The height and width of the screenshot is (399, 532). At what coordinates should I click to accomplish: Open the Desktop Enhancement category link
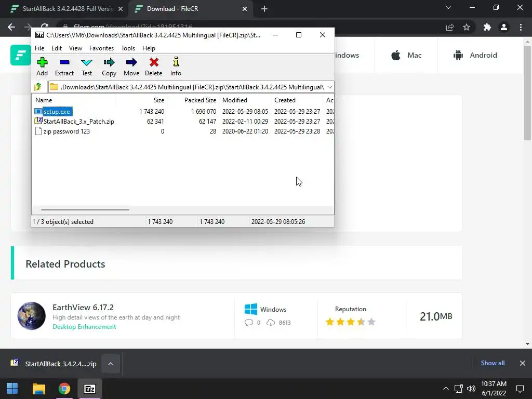pos(84,327)
